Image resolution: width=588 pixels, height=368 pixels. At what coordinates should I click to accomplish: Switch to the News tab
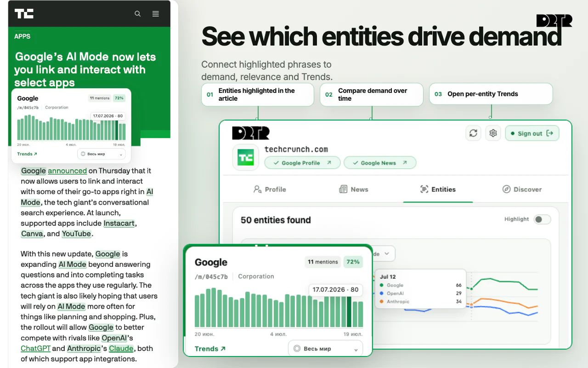tap(354, 189)
